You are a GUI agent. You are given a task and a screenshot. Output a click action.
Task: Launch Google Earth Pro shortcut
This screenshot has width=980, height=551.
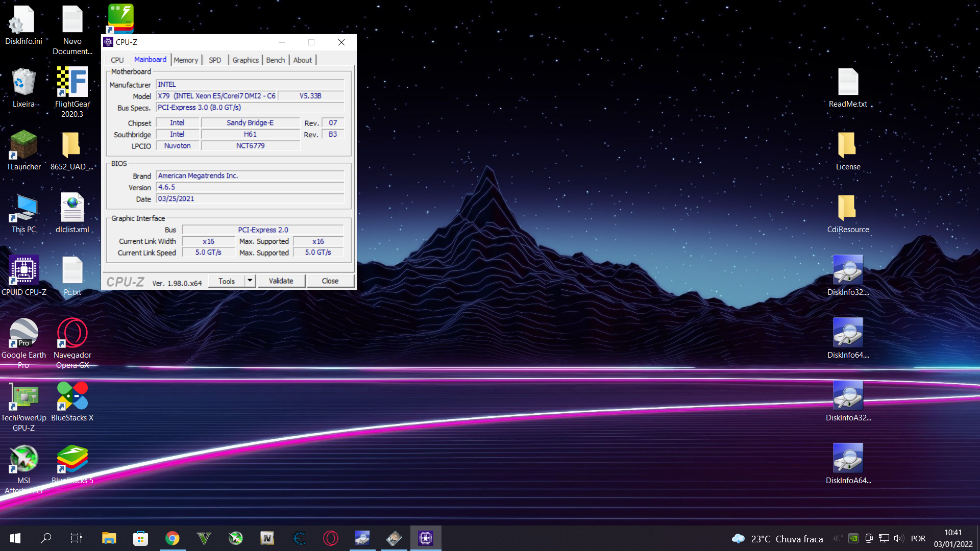pyautogui.click(x=23, y=343)
